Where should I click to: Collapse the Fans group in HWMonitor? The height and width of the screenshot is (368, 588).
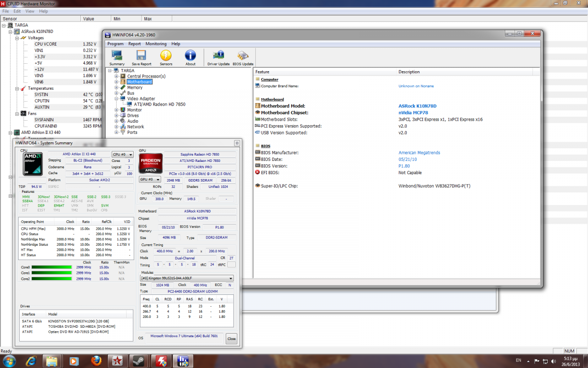[x=17, y=113]
